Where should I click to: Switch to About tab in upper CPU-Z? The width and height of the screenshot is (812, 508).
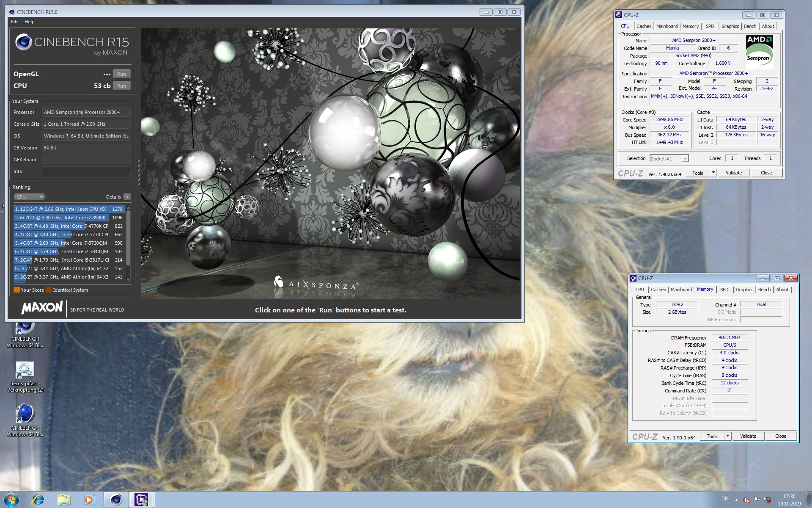pos(768,26)
